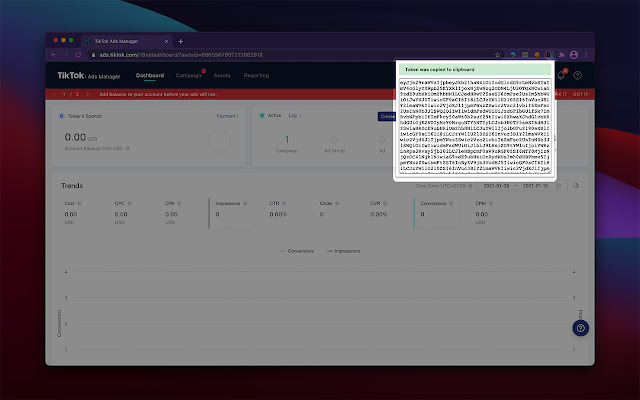This screenshot has height=400, width=640.
Task: Open the start date 2021-01-09 picker
Action: coord(496,186)
